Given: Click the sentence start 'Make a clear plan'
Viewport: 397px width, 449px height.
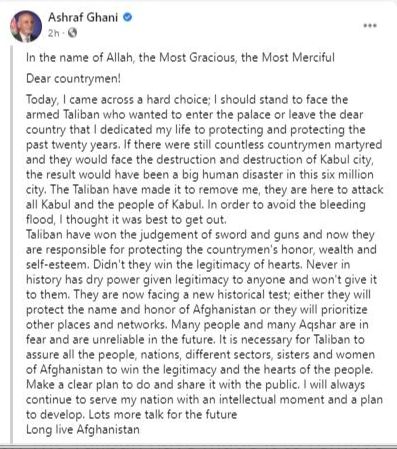Looking at the screenshot, I should (x=73, y=384).
